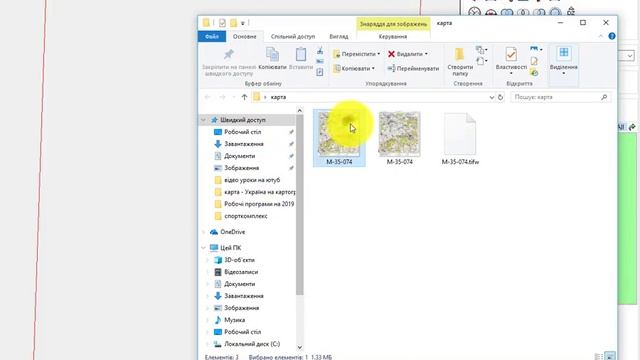The height and width of the screenshot is (360, 640).
Task: Switch to the Спільний доступ tab
Action: pos(293,36)
